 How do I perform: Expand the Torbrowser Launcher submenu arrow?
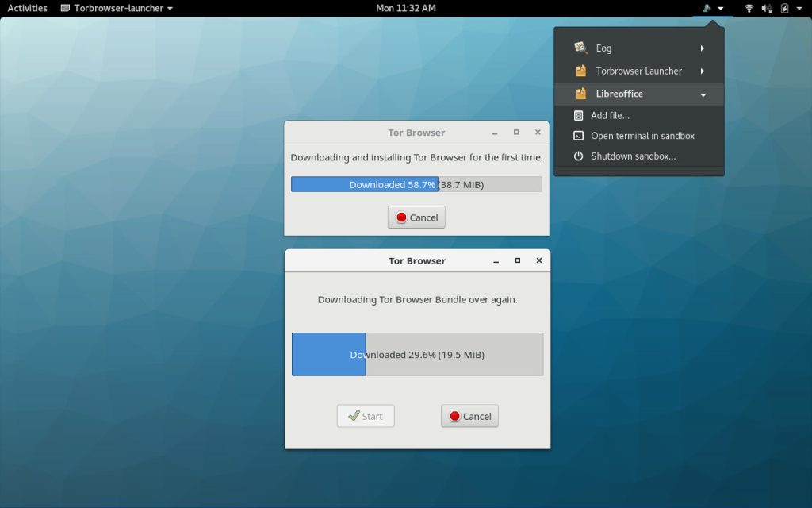click(703, 71)
